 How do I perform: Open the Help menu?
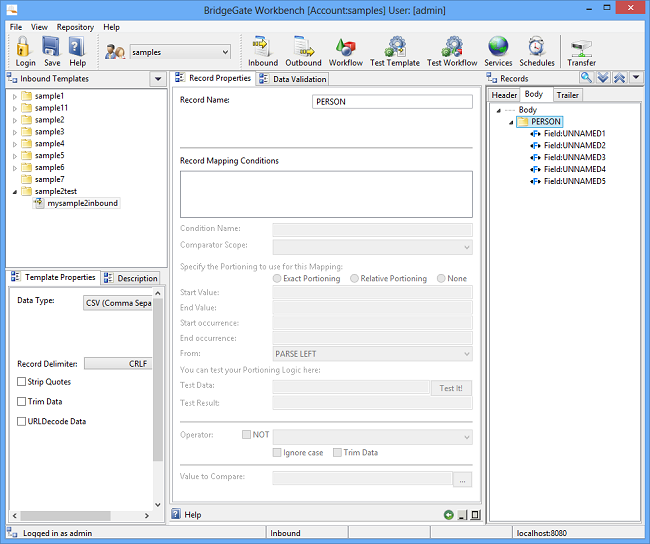111,27
